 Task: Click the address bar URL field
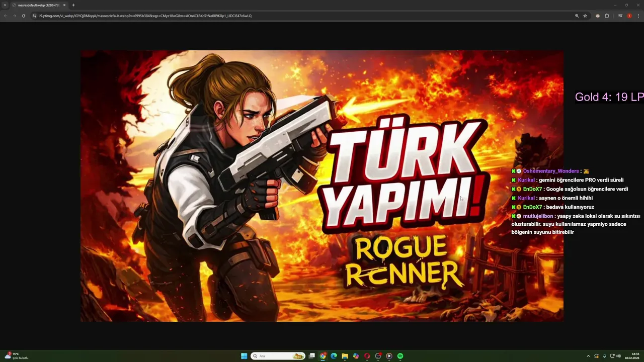point(302,16)
